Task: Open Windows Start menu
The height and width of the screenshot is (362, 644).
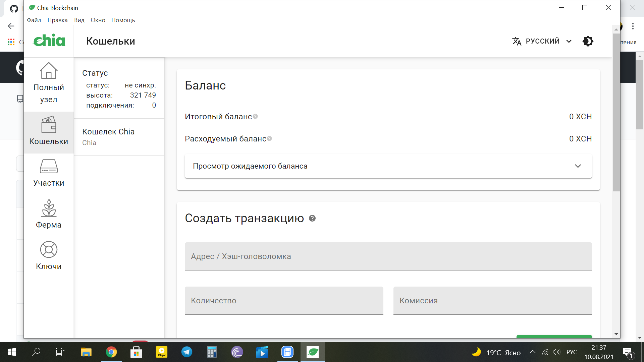Action: (x=12, y=352)
